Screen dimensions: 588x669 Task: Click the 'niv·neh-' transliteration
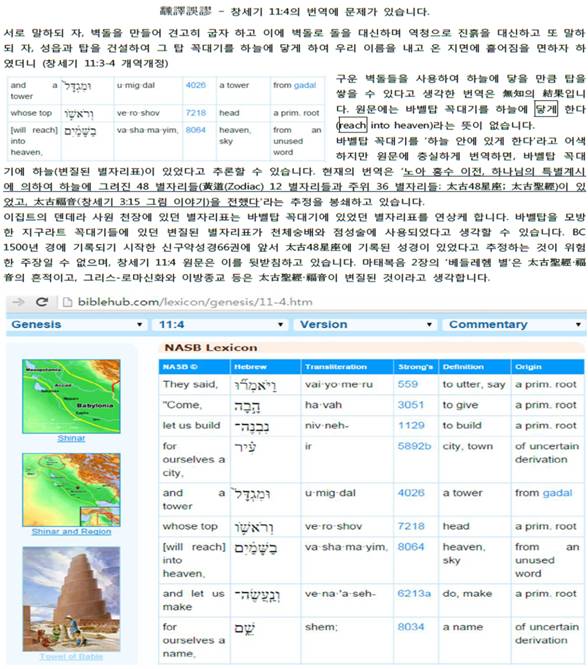tap(326, 425)
